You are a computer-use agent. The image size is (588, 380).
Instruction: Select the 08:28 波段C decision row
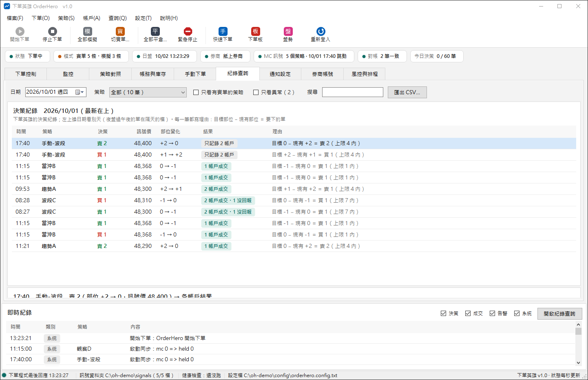[x=294, y=201]
